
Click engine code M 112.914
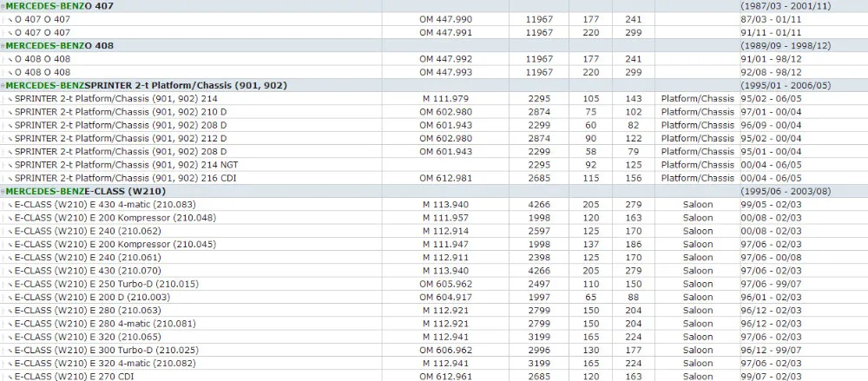coord(445,231)
